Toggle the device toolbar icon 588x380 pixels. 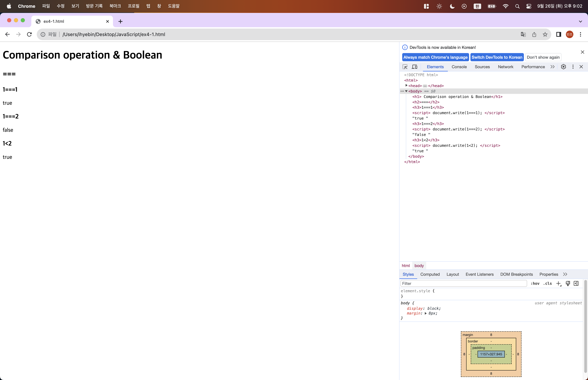click(x=414, y=67)
